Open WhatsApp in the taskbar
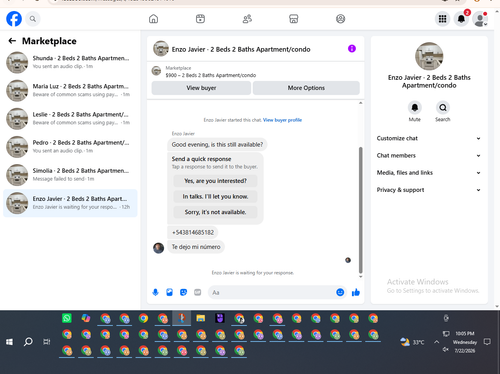 (x=67, y=318)
